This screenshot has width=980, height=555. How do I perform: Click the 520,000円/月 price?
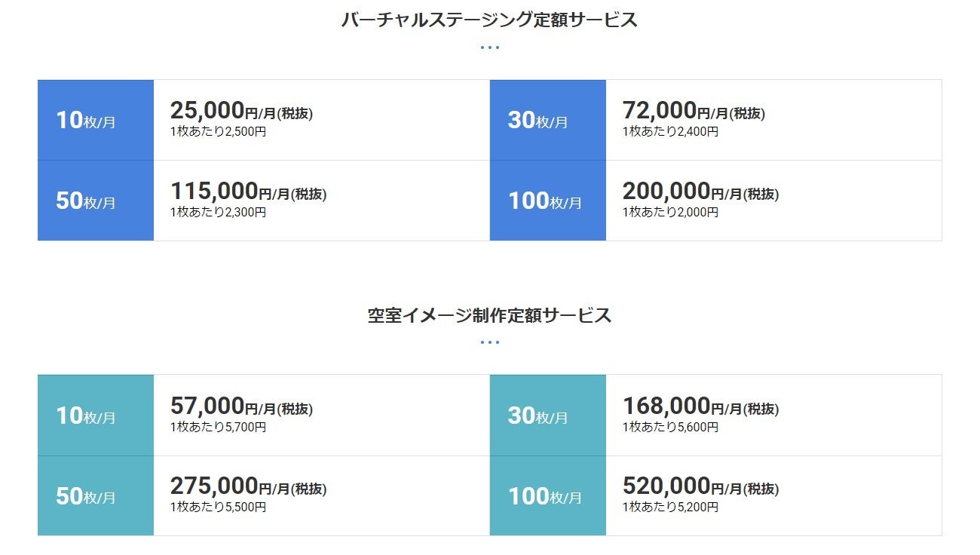700,487
